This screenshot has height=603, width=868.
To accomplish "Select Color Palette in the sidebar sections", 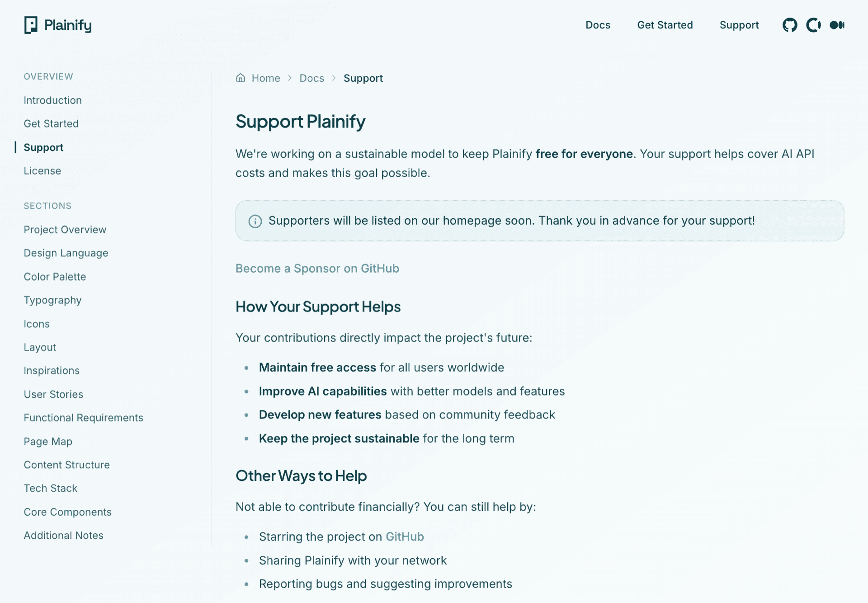I will tap(55, 276).
